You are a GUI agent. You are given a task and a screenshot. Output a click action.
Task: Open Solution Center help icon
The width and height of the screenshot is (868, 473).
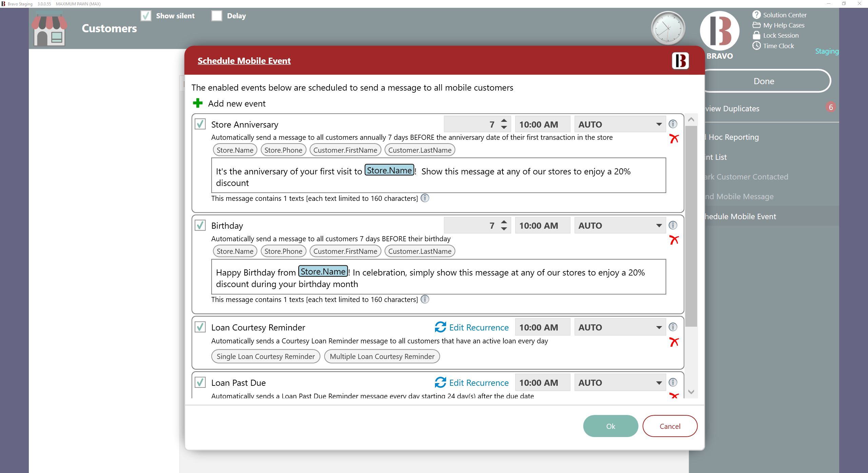tap(756, 15)
